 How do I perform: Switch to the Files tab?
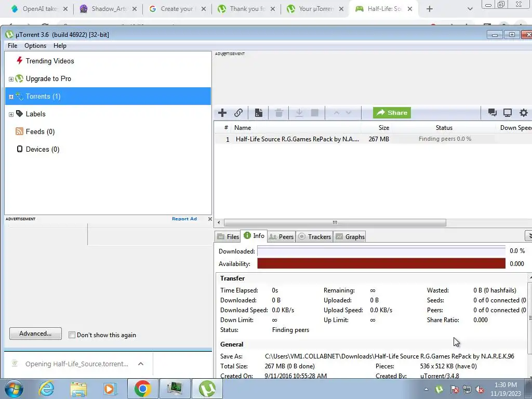[x=228, y=237]
